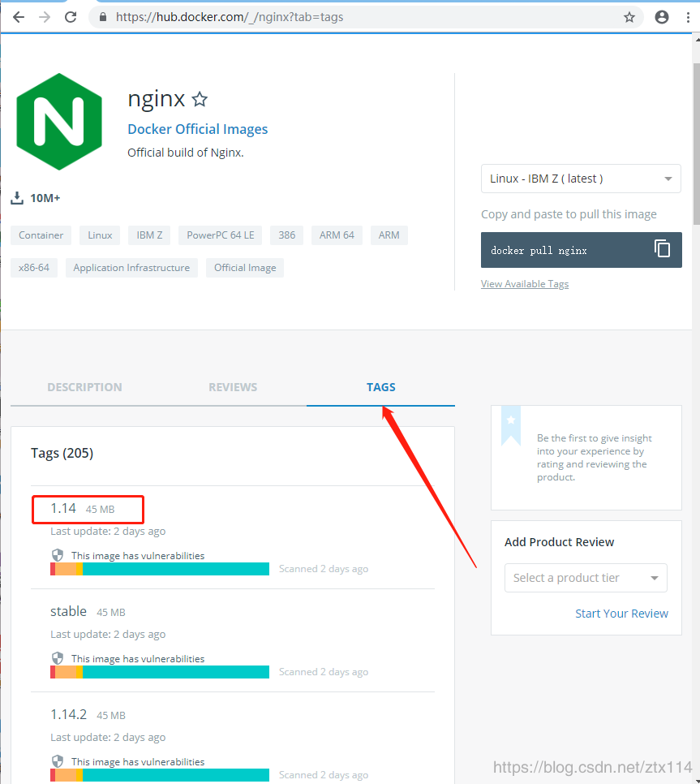This screenshot has width=700, height=784.
Task: Switch to the Reviews tab
Action: [233, 387]
